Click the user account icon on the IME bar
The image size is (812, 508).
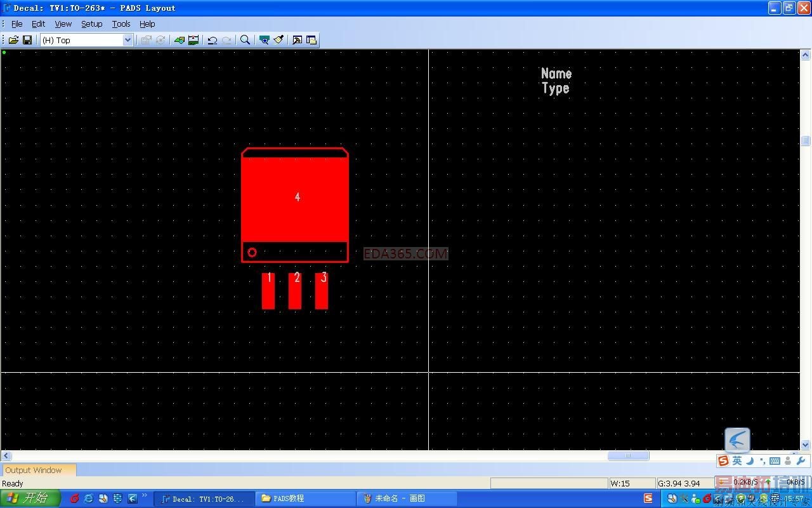click(788, 461)
